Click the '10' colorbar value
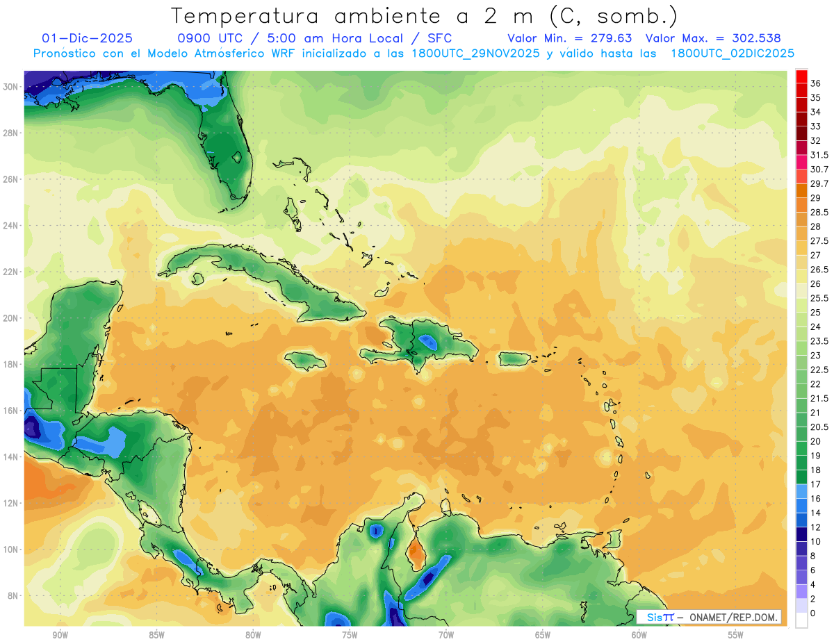 pyautogui.click(x=815, y=541)
